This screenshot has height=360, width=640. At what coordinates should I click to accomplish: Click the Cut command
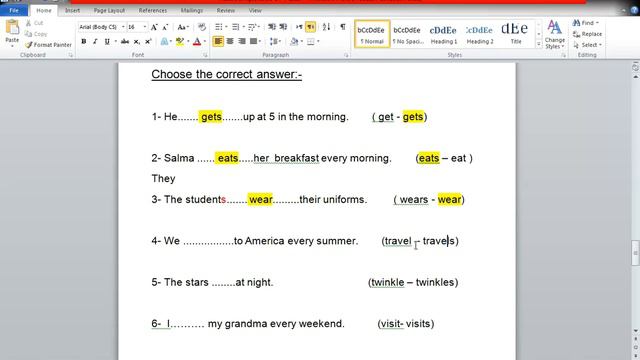coord(35,23)
